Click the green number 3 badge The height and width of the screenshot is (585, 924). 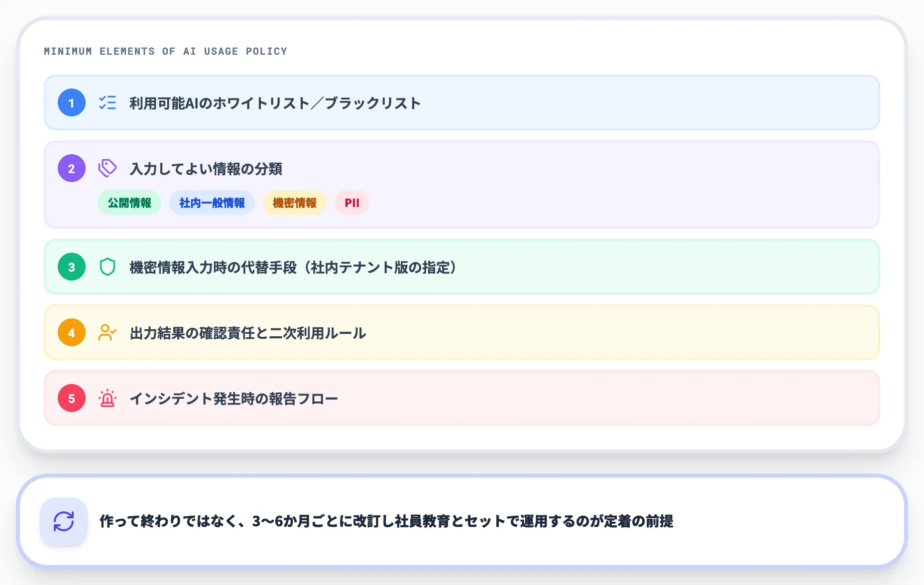[72, 267]
